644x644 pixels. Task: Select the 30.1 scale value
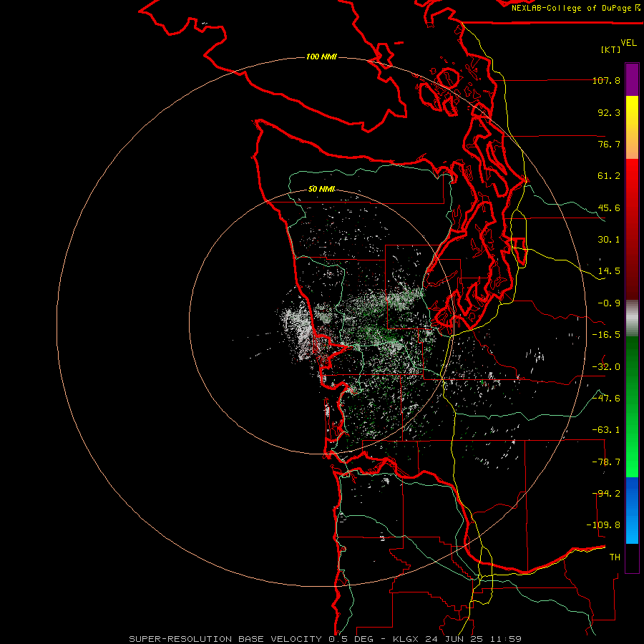click(x=609, y=240)
